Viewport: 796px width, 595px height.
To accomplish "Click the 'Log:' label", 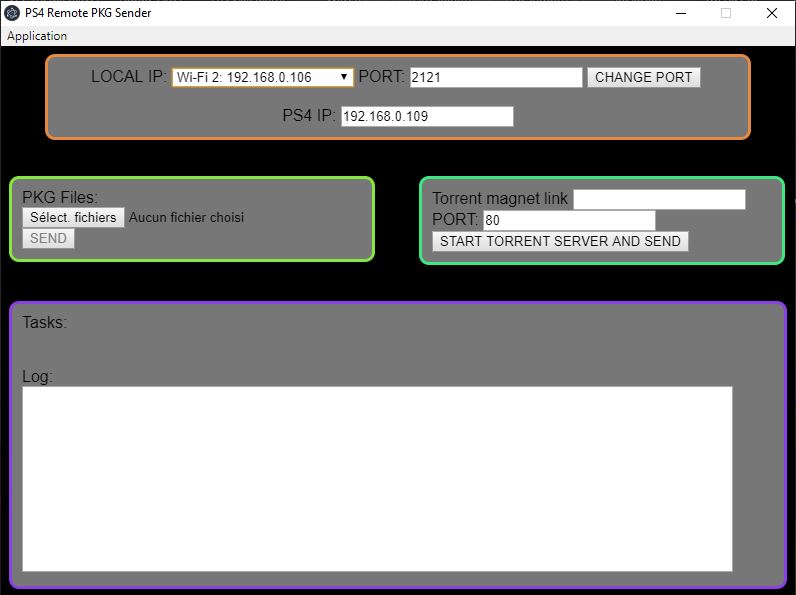I will pos(38,376).
